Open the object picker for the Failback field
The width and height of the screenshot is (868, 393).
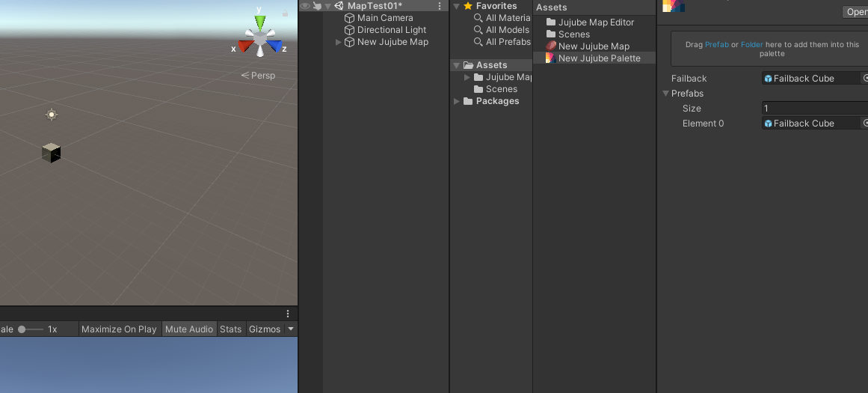[866, 78]
